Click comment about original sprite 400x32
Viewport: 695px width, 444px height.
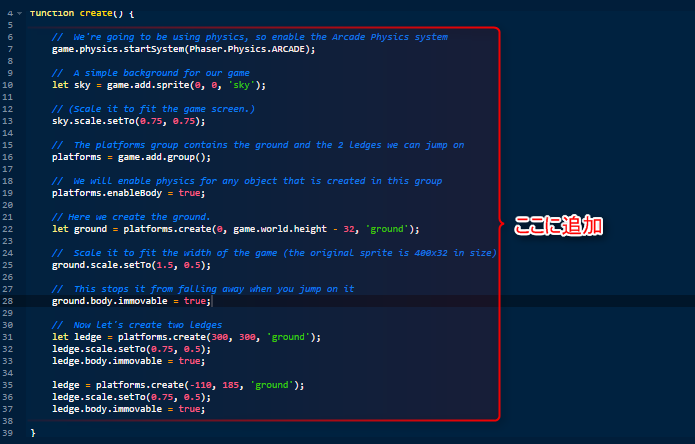pos(274,253)
